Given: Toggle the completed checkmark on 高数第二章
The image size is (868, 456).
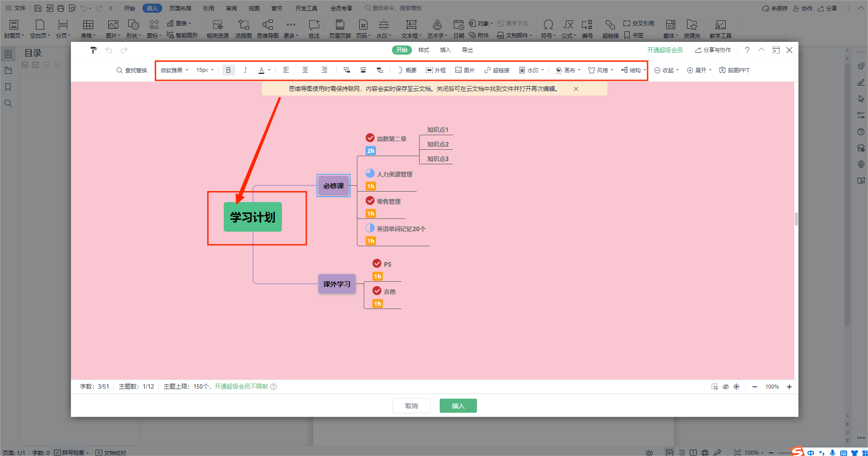Looking at the screenshot, I should (x=370, y=138).
